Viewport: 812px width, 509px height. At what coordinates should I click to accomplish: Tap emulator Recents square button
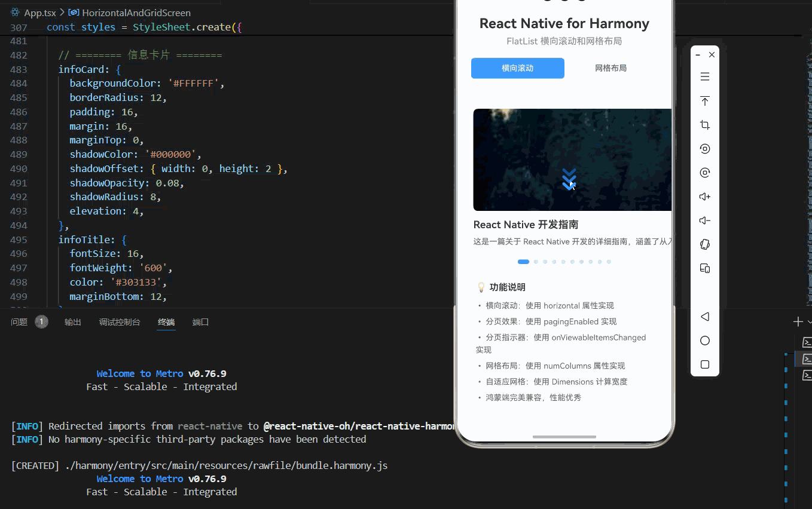[705, 364]
